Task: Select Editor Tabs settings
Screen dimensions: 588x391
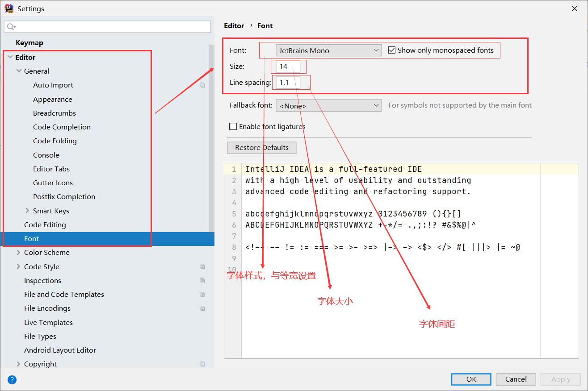Action: coord(51,169)
